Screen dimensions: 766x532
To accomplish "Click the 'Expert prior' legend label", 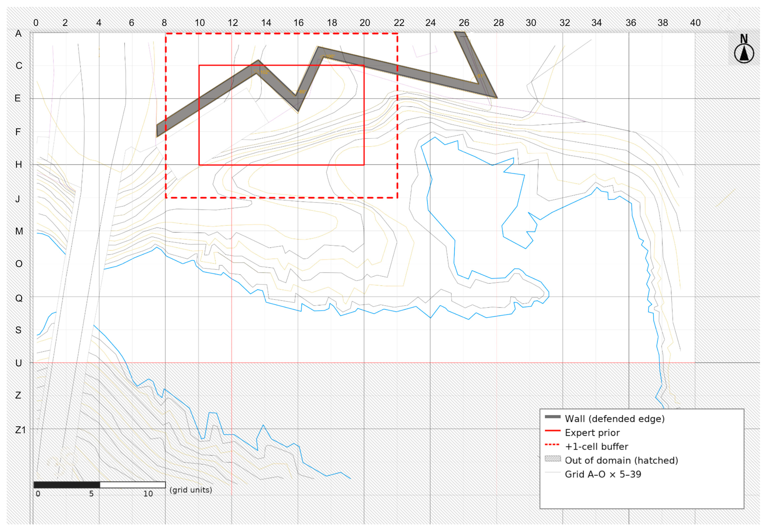I will 592,433.
